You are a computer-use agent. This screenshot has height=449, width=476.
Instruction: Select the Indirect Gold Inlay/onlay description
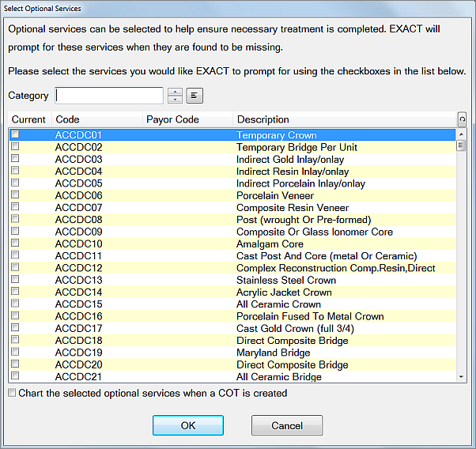click(290, 160)
